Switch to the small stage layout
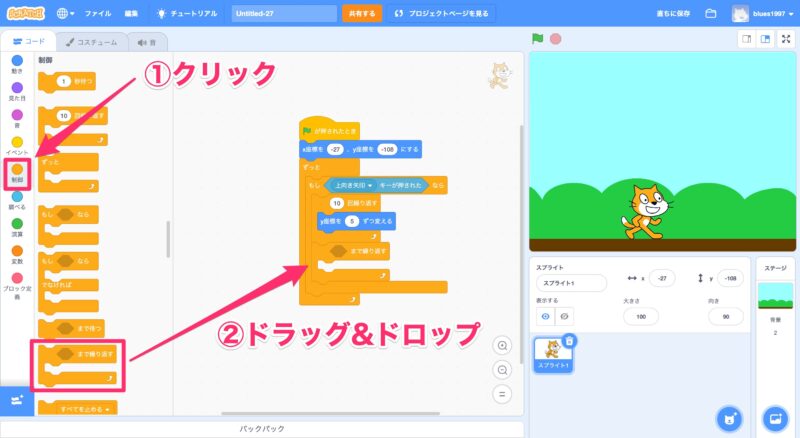The width and height of the screenshot is (800, 438). click(746, 39)
